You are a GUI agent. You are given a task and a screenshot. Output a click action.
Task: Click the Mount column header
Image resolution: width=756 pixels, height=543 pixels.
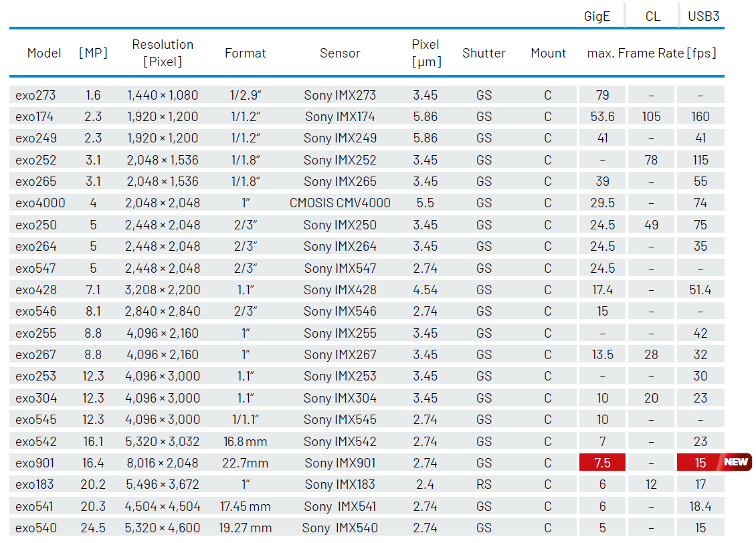tap(548, 53)
